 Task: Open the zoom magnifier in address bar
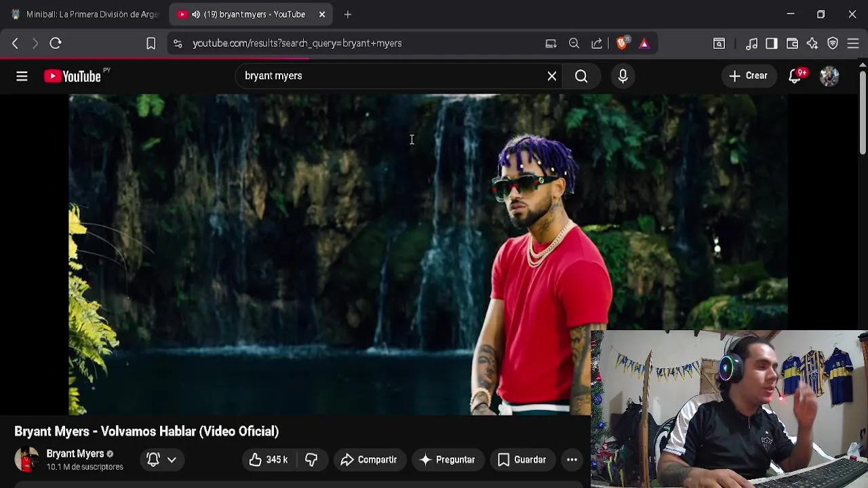(574, 43)
